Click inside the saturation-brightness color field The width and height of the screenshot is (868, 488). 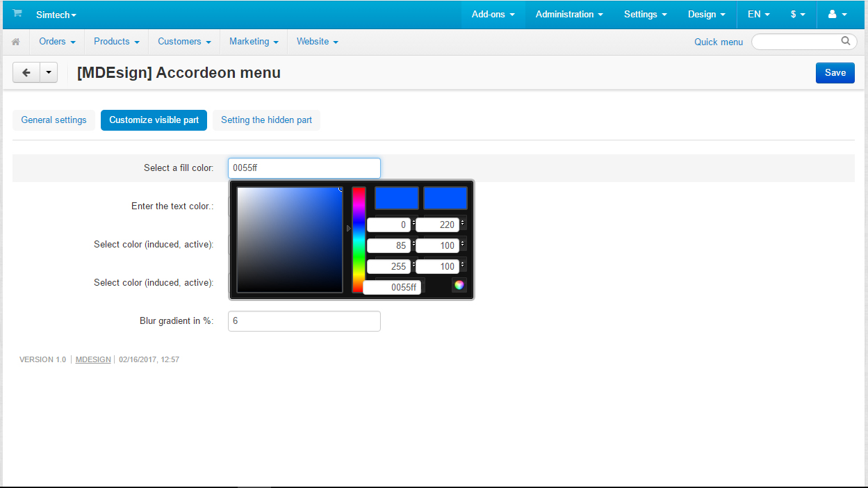point(290,240)
